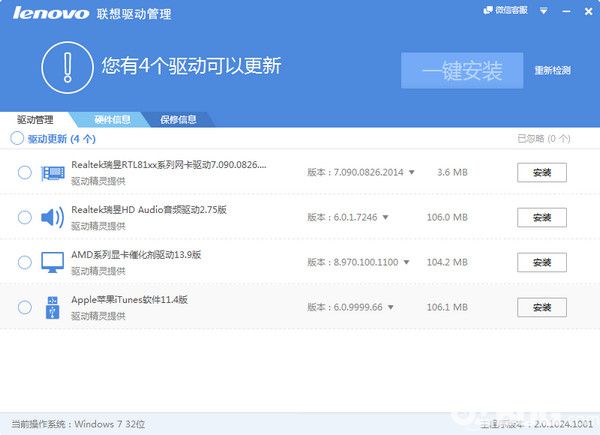Viewport: 600px width, 435px height.
Task: Tick the Realtek RTL81xx网卡驱动 checkbox
Action: (x=25, y=173)
